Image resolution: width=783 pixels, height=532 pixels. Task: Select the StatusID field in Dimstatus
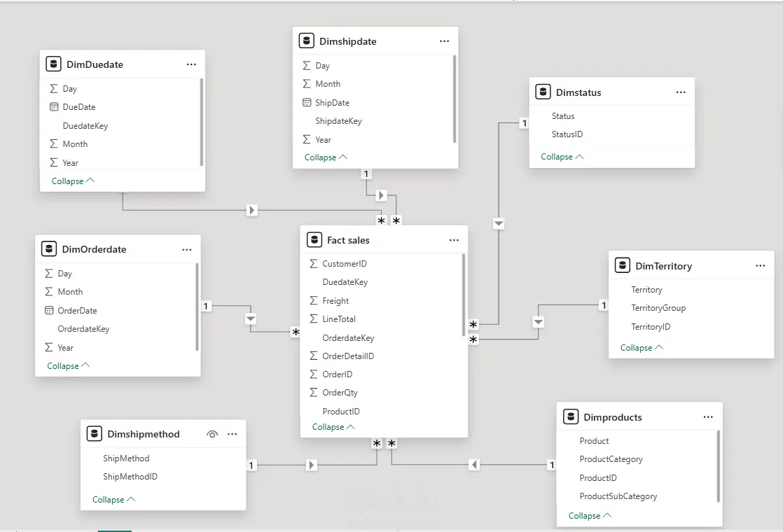tap(567, 134)
